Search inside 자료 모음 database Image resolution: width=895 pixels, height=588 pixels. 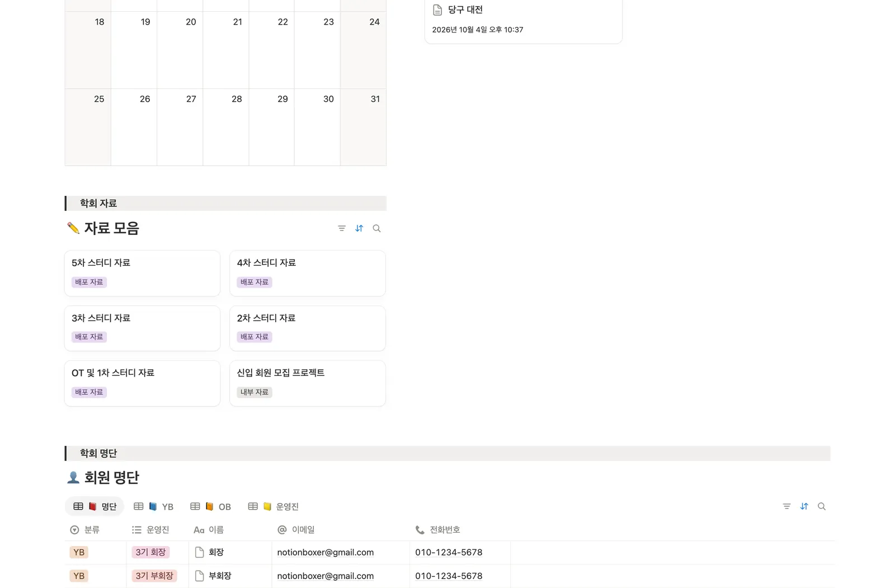(x=376, y=228)
